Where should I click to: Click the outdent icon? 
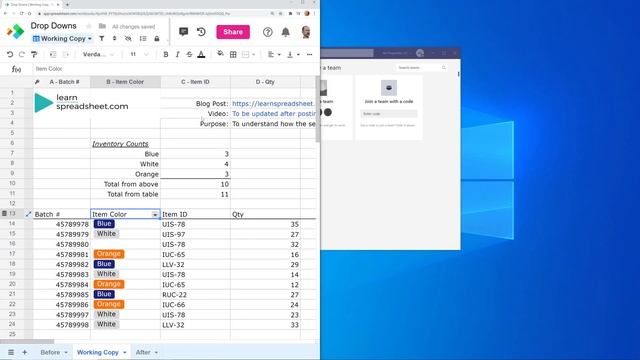53,54
